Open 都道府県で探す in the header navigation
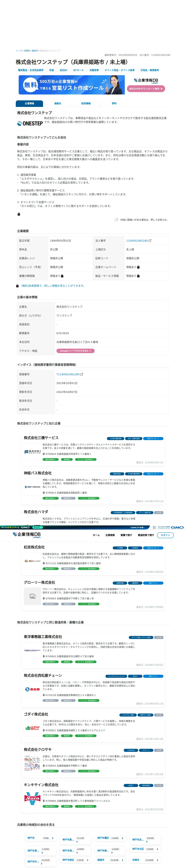This screenshot has height=868, width=186. [146, 535]
